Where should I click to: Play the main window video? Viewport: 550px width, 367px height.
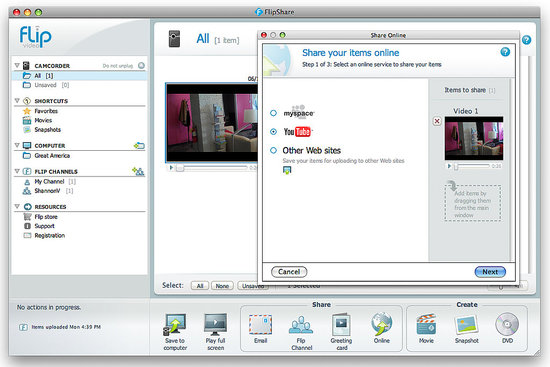pyautogui.click(x=171, y=168)
